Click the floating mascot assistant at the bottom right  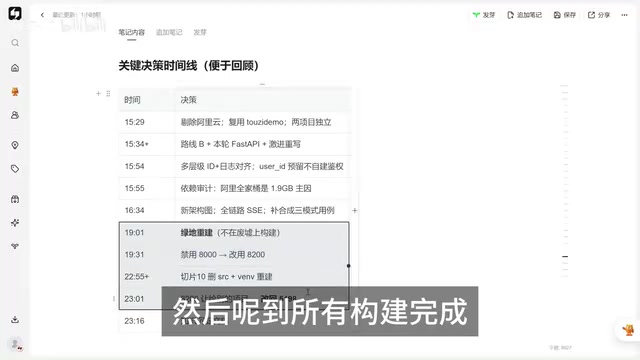(628, 330)
